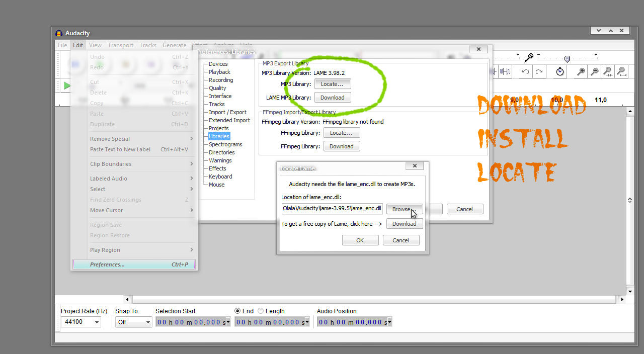This screenshot has width=644, height=354.
Task: Click the stopwatch timer toolbar icon
Action: pyautogui.click(x=559, y=71)
